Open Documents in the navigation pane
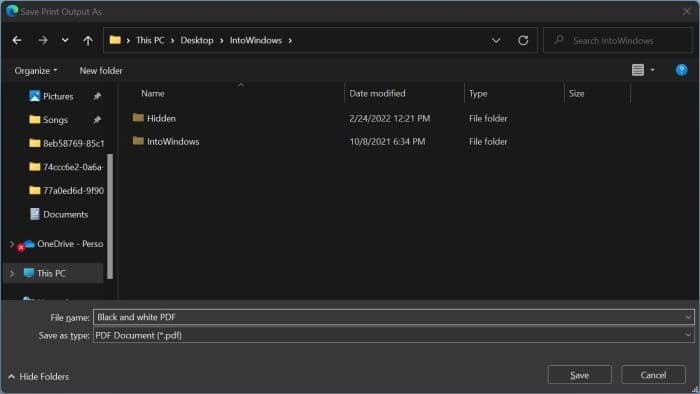This screenshot has width=700, height=394. click(x=58, y=214)
